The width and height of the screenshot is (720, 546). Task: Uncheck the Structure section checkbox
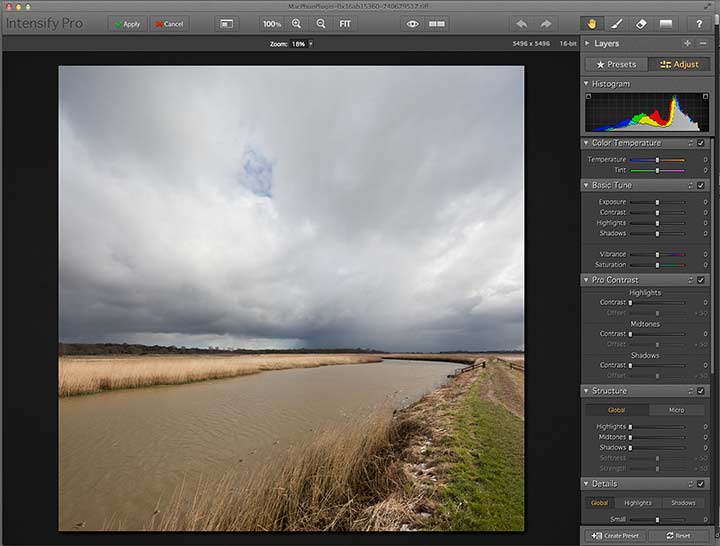click(701, 391)
